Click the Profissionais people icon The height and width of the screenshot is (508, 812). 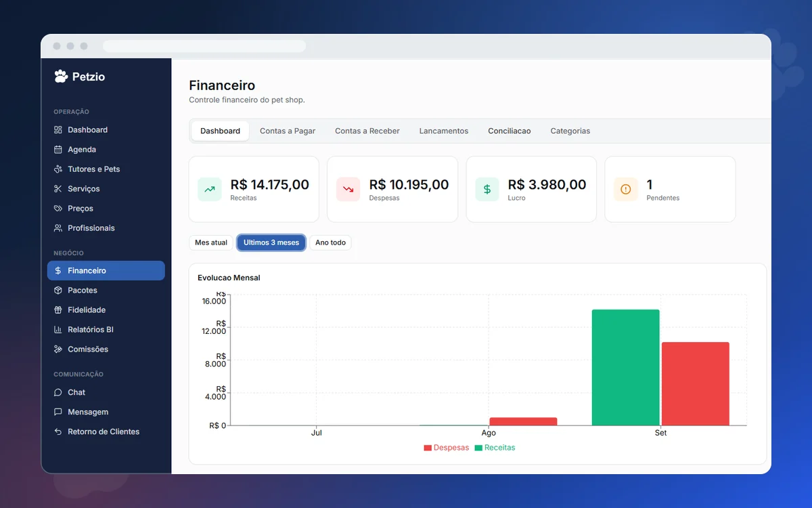coord(58,228)
